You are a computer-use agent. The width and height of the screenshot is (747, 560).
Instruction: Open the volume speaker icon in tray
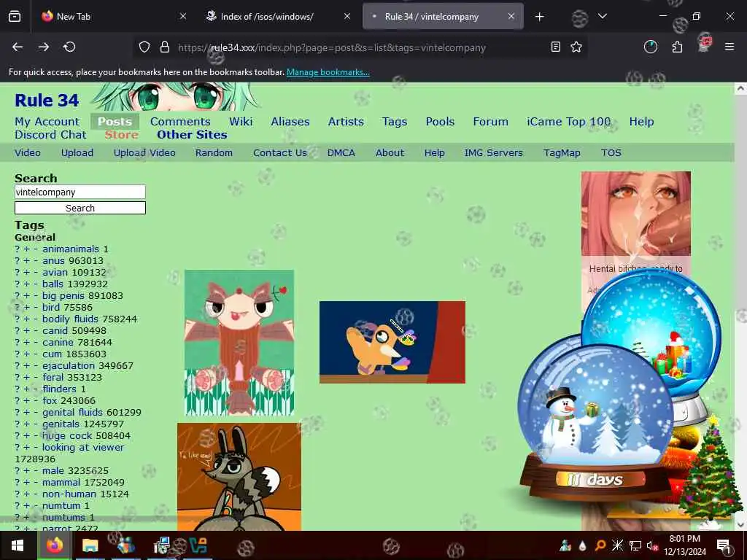click(652, 545)
